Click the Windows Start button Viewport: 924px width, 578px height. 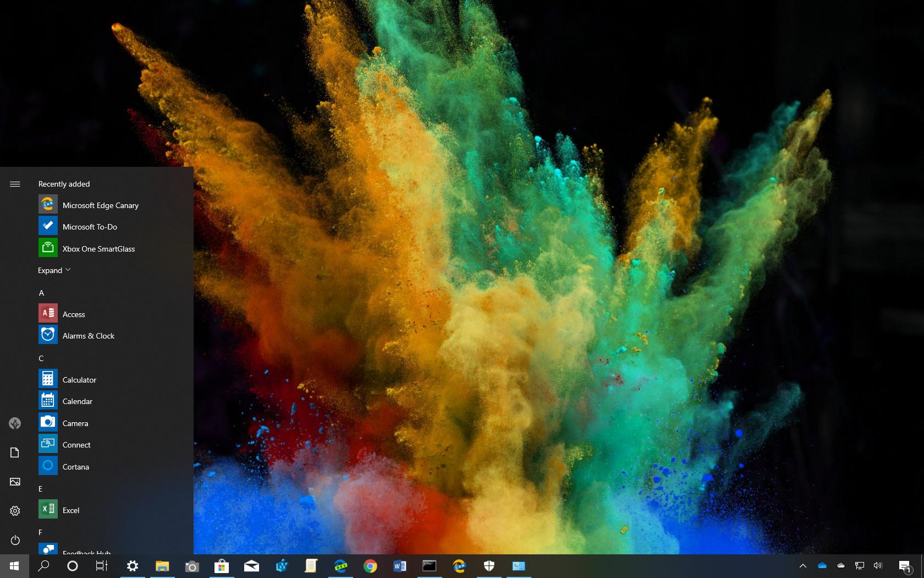coord(14,566)
